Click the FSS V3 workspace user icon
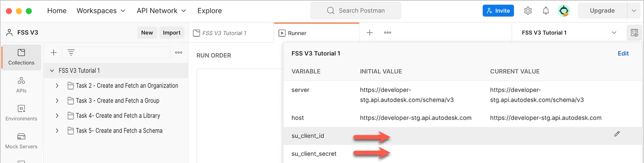 click(x=9, y=33)
